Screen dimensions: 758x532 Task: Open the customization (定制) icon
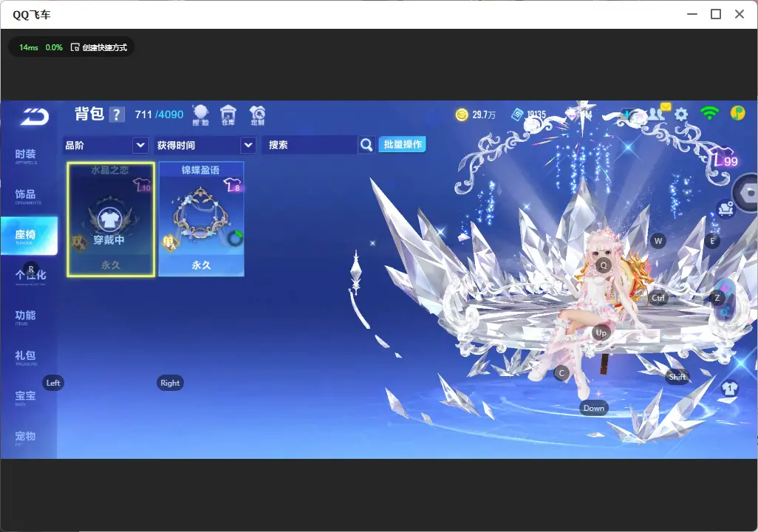257,115
